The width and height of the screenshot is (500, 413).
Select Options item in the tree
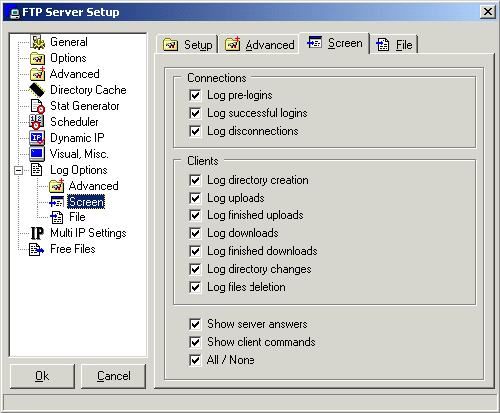coord(68,58)
